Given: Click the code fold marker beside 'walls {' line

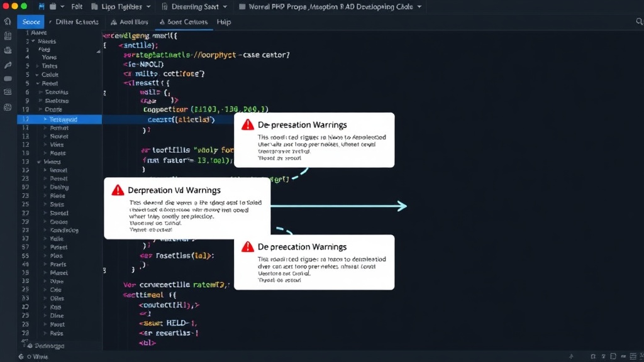Looking at the screenshot, I should click(104, 93).
